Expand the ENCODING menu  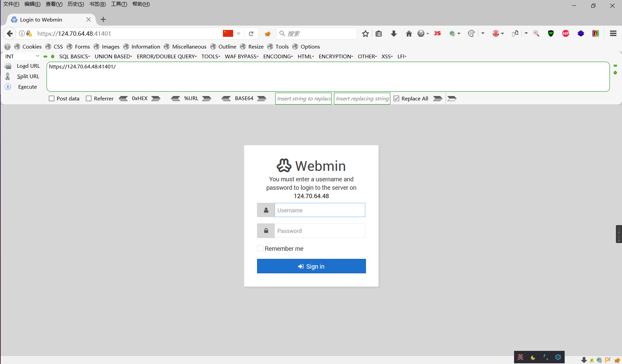click(278, 56)
